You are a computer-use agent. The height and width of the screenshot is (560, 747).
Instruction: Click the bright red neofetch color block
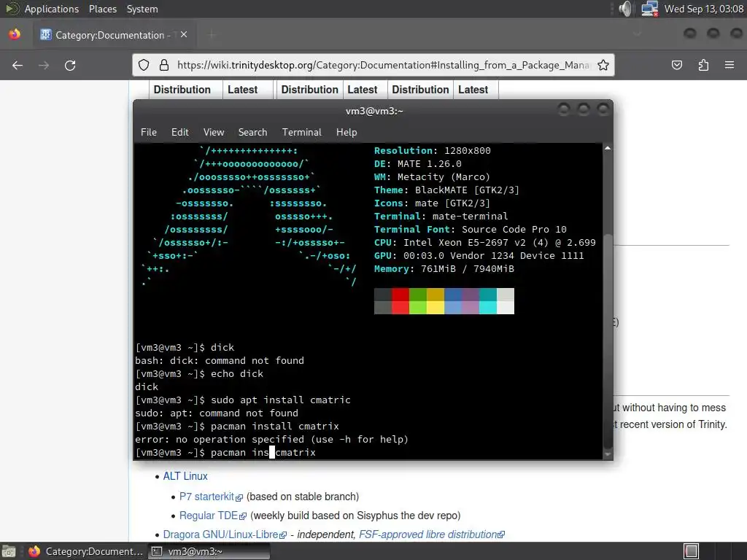click(400, 308)
